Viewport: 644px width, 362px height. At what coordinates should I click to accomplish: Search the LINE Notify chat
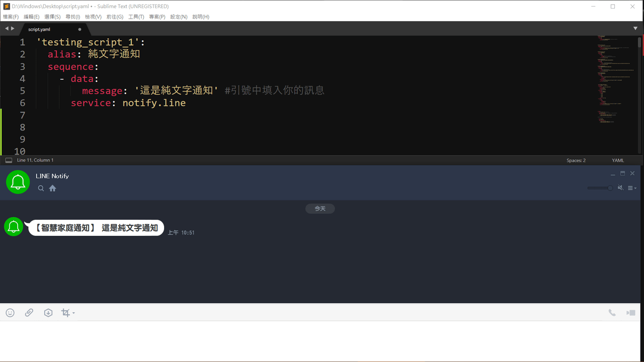tap(41, 189)
